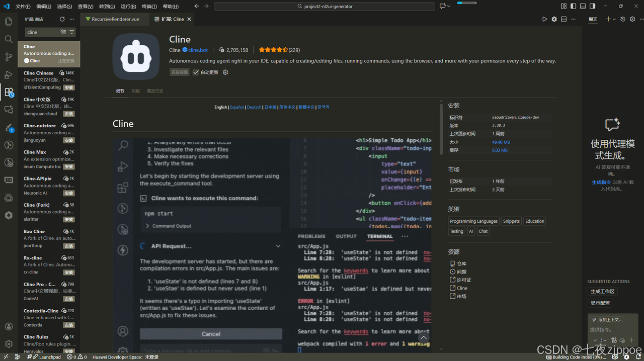This screenshot has height=361, width=644.
Task: Select Cline-nutstore in the extension list
Action: click(49, 133)
